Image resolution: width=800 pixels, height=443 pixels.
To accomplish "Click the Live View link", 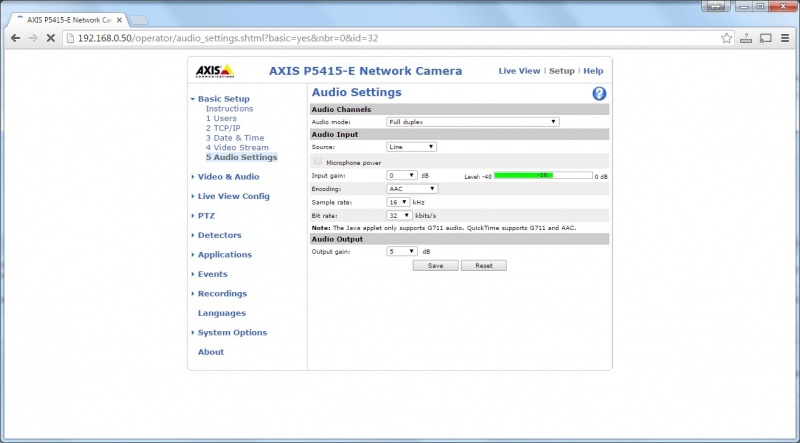I will (x=519, y=71).
